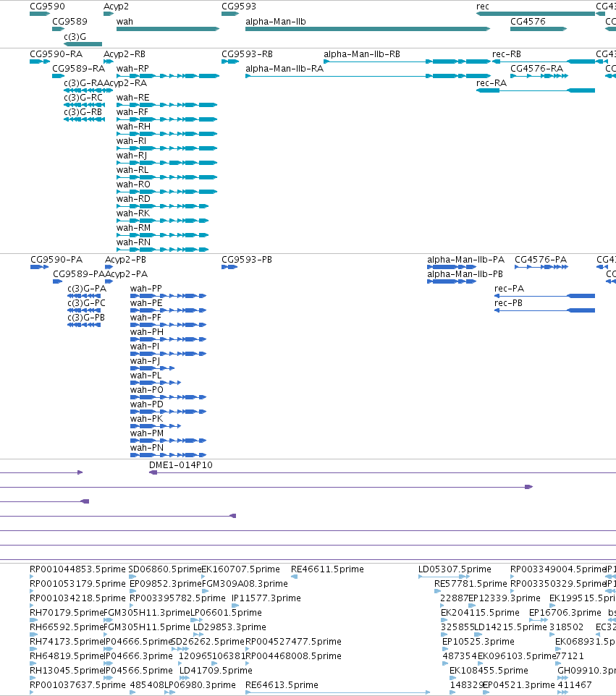The image size is (616, 696).
Task: Select protein label alpha-Man-IIb-PB
Action: click(465, 274)
